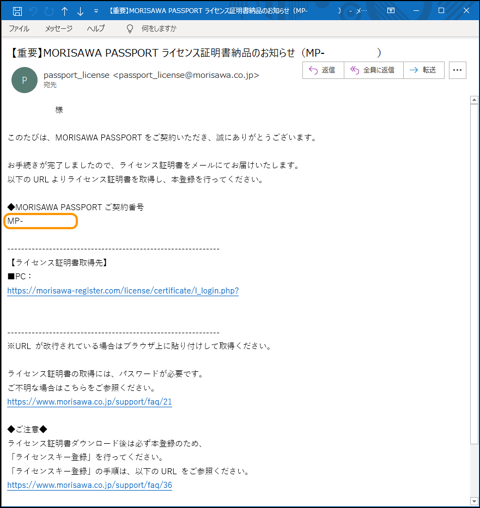
Task: Click the ◆ご注意◆ heading text
Action: tap(27, 429)
